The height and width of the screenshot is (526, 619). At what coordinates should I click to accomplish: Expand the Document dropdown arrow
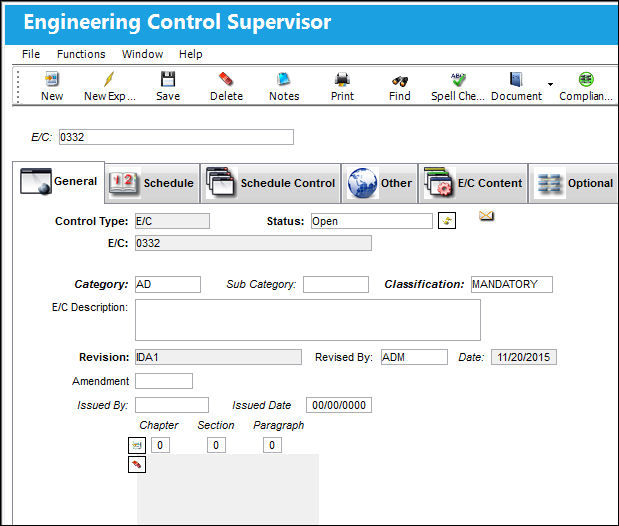click(x=550, y=84)
